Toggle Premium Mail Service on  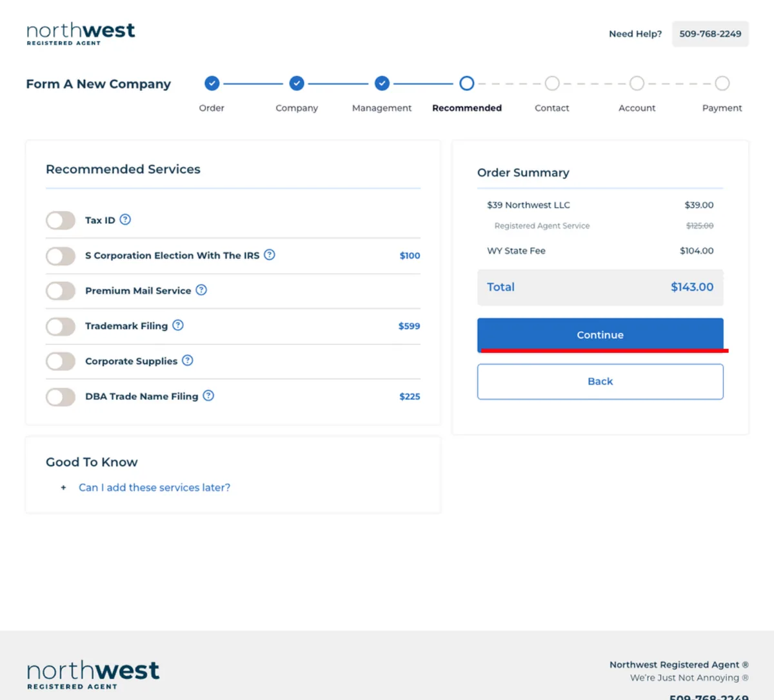(61, 291)
